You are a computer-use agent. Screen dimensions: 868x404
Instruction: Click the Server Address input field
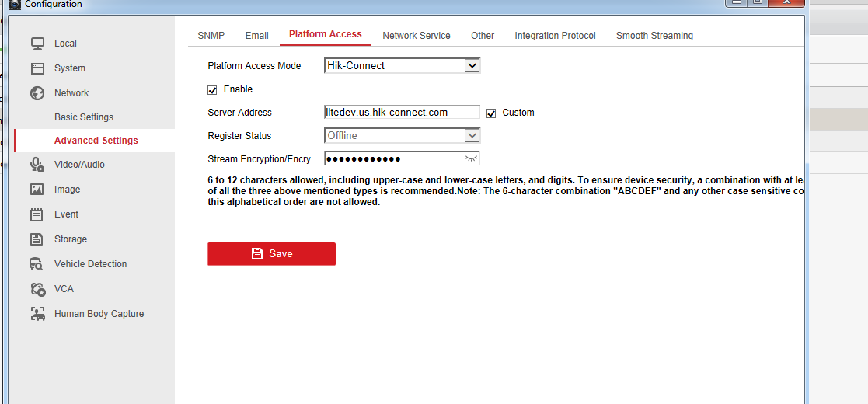(401, 113)
